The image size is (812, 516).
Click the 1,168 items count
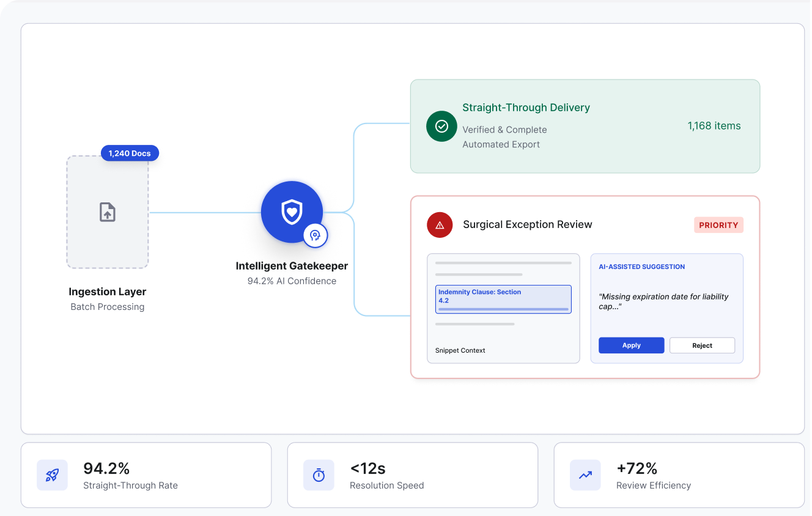point(714,126)
